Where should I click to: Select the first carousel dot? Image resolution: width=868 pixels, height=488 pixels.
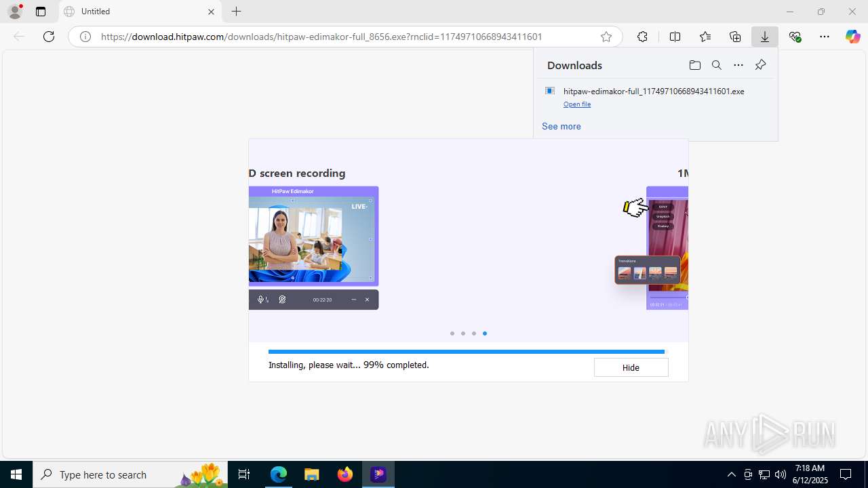tap(452, 333)
